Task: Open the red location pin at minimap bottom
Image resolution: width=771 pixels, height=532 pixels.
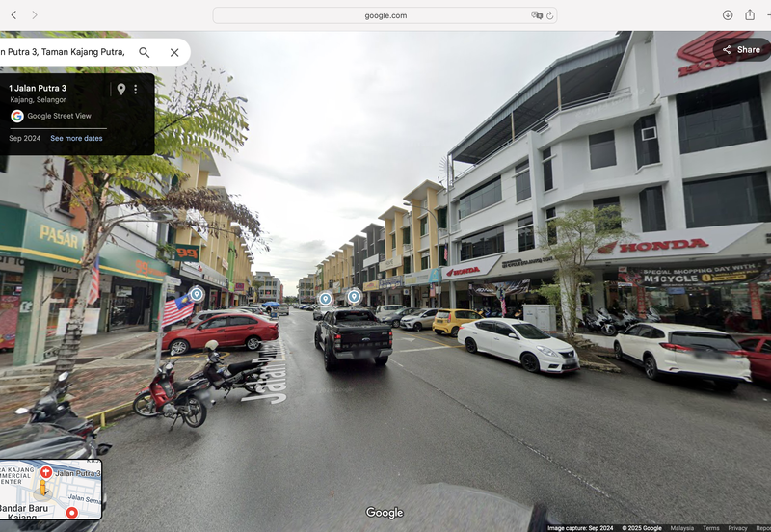Action: 71,513
